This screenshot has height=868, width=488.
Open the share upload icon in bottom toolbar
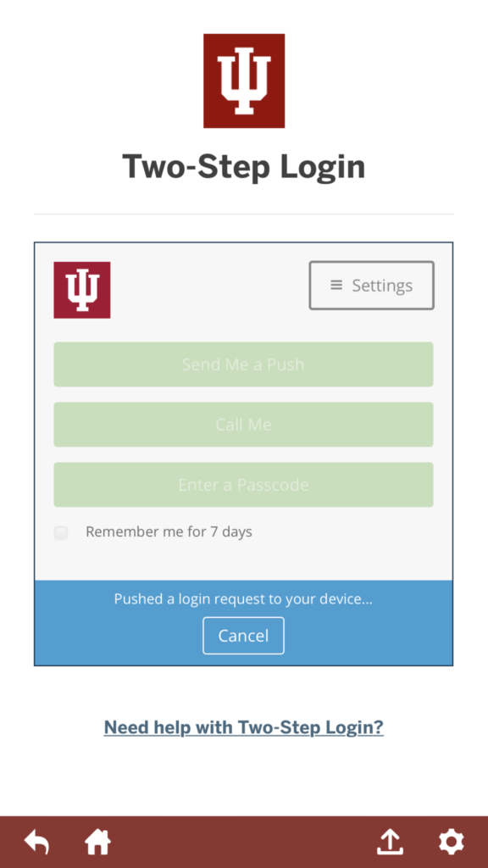click(390, 842)
